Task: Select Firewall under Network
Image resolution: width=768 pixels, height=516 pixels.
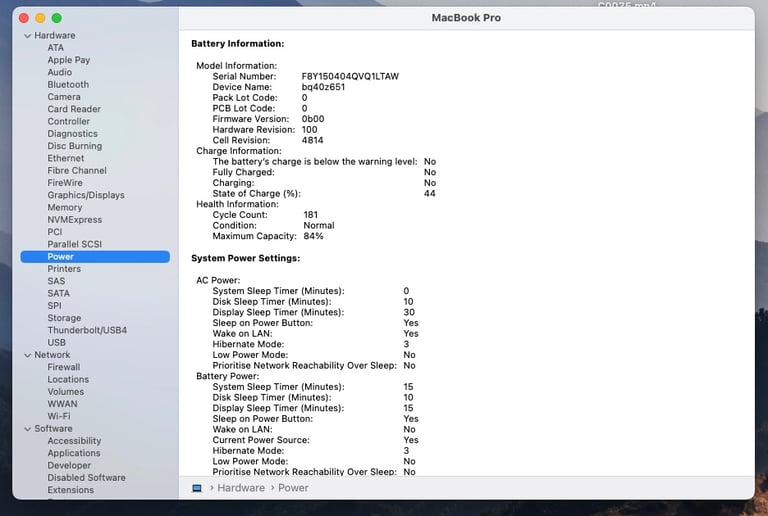Action: 64,367
